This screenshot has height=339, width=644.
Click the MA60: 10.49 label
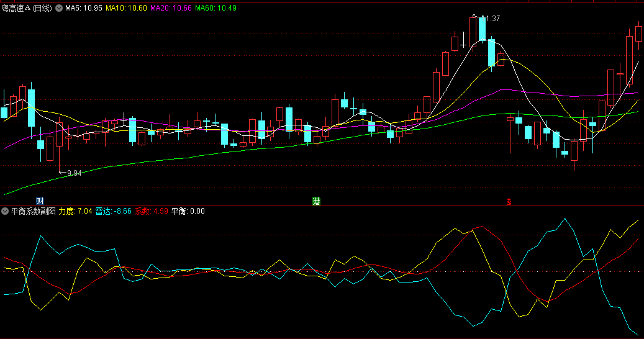point(215,8)
